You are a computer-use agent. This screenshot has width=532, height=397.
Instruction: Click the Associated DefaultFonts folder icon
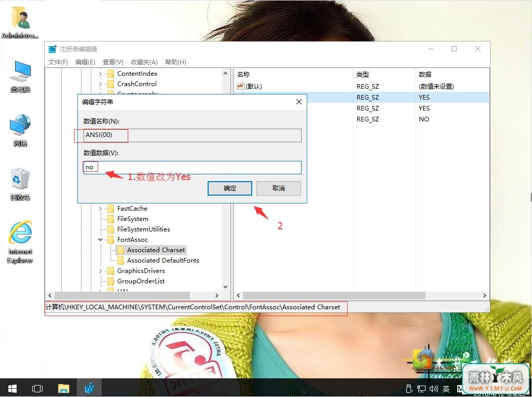(120, 261)
